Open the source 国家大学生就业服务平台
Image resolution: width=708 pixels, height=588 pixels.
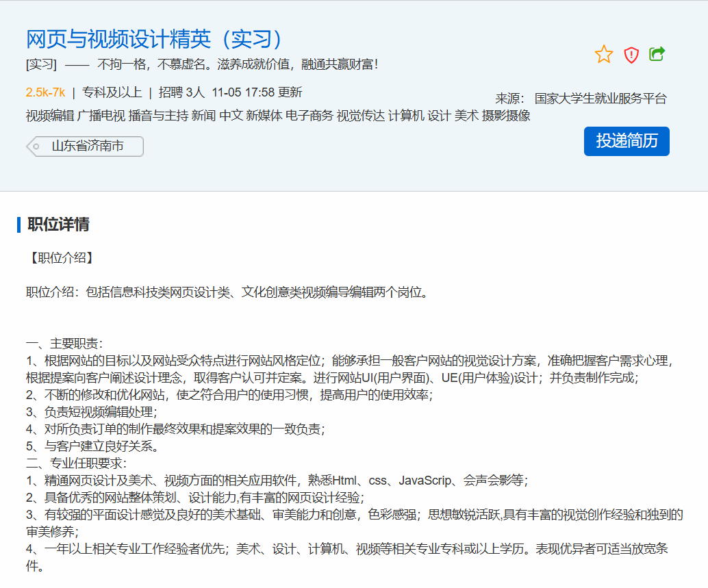click(x=600, y=99)
